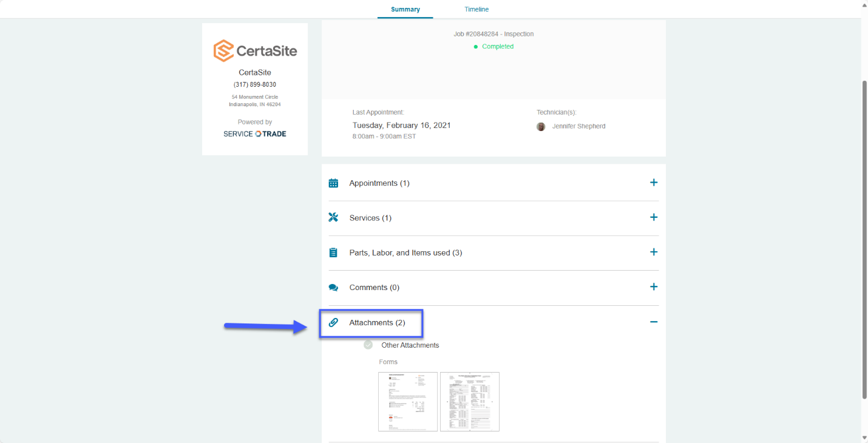
Task: Toggle visibility of the Attachments section
Action: [x=654, y=322]
